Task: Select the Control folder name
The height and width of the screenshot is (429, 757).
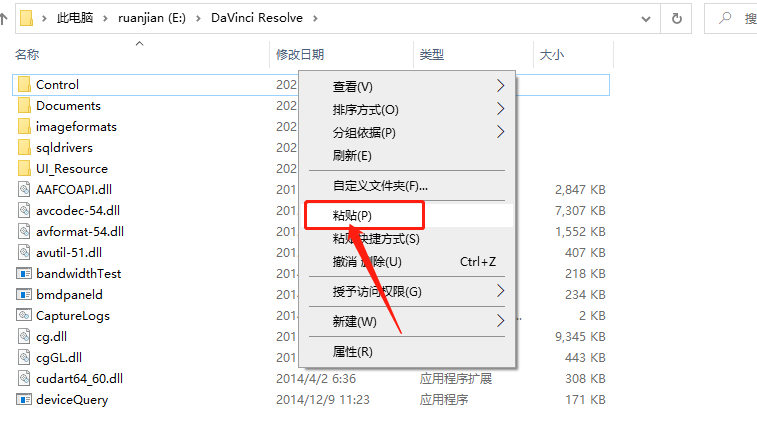Action: 57,84
